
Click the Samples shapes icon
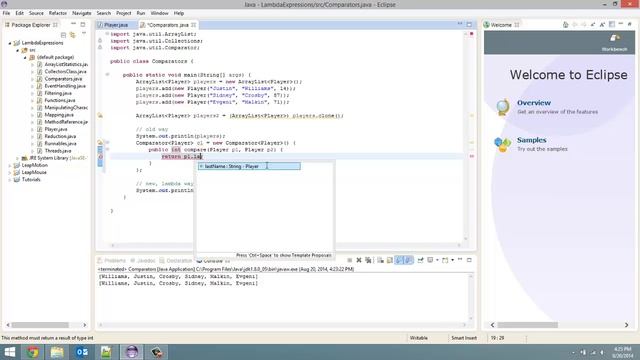point(502,144)
